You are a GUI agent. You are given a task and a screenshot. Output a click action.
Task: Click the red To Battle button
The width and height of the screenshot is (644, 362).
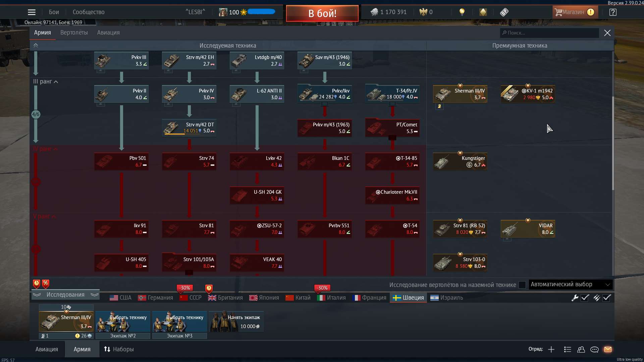point(322,13)
